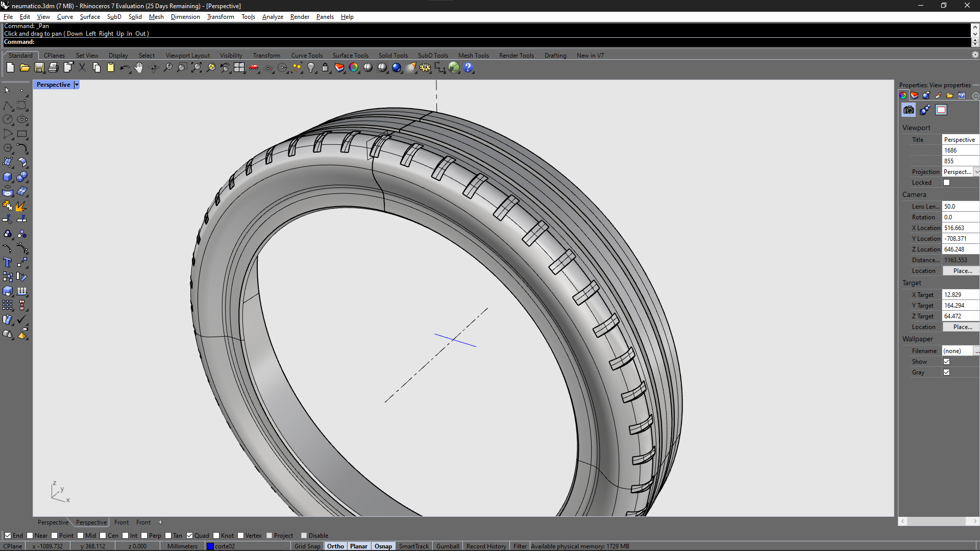Screen dimensions: 980x551
Task: Uncheck the Quad osnap checkbox
Action: pos(190,535)
